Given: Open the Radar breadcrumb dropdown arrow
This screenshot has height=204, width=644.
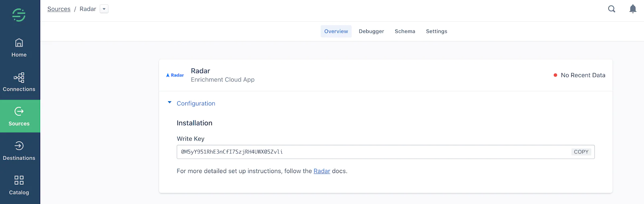Looking at the screenshot, I should pos(104,9).
